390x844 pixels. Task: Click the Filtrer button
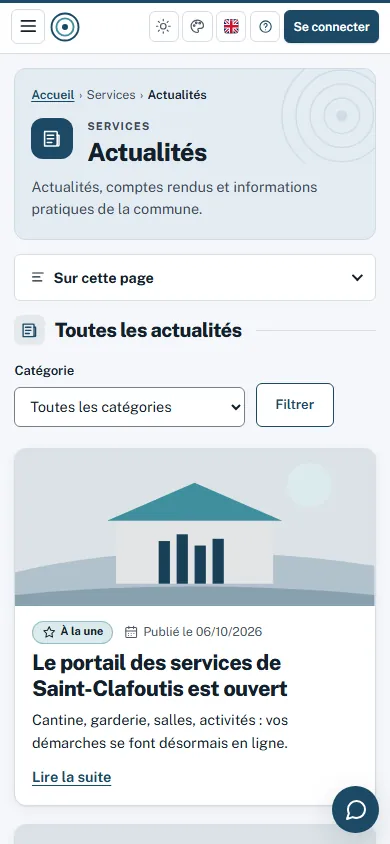(x=295, y=405)
